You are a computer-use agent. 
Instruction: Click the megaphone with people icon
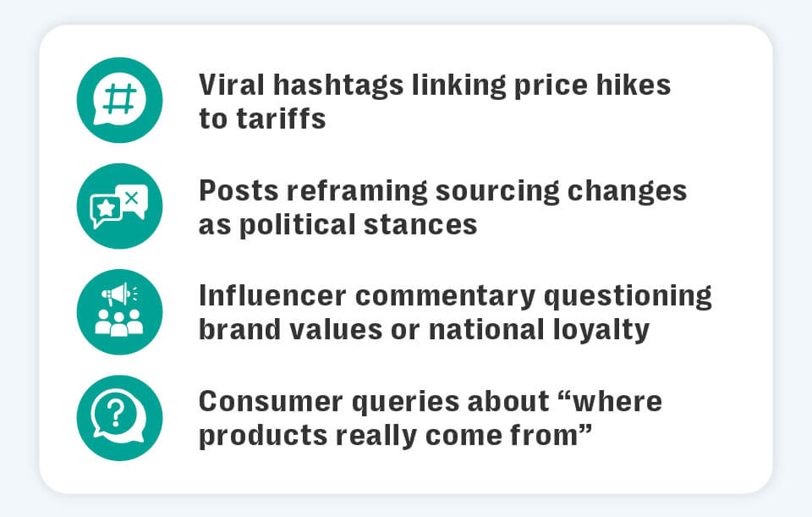point(119,311)
